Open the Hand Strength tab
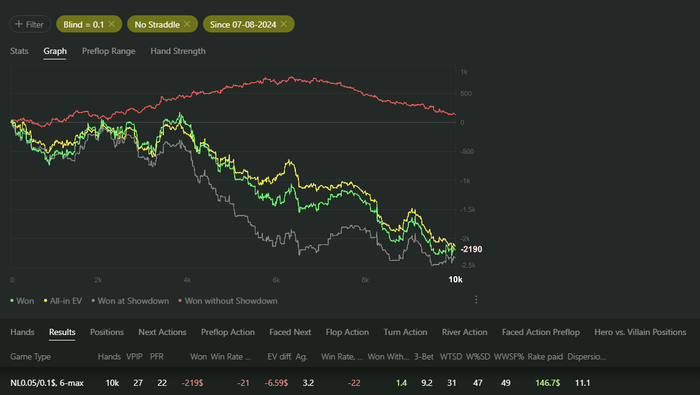Image resolution: width=700 pixels, height=395 pixels. coord(178,51)
